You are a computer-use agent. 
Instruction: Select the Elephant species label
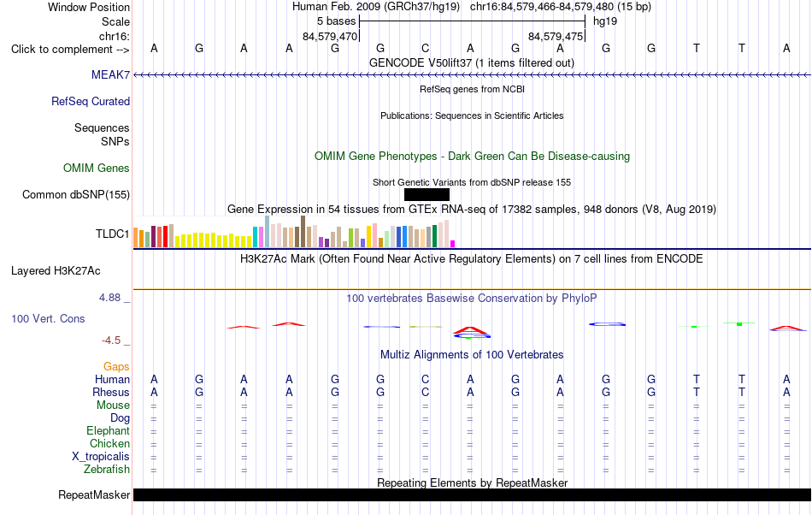(x=108, y=430)
